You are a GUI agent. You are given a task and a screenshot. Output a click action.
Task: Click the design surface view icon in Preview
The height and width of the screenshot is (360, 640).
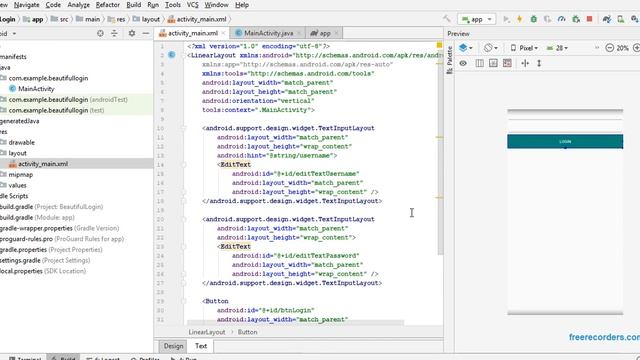(493, 63)
